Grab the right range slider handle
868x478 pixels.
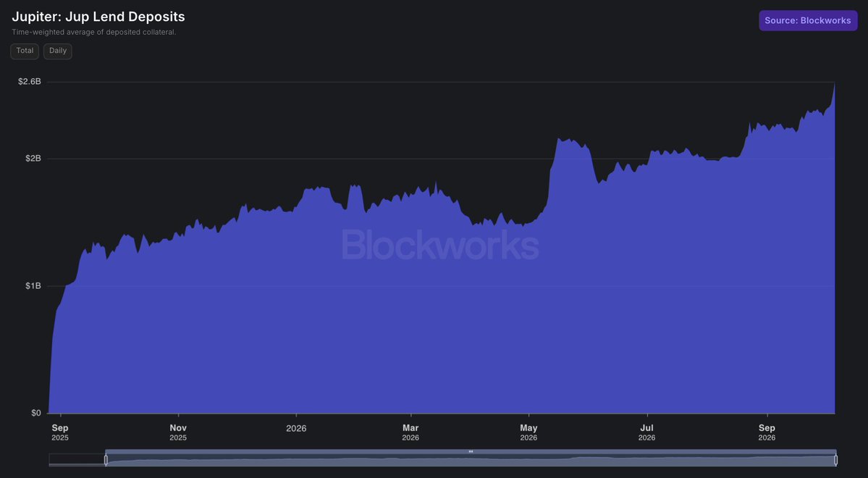pyautogui.click(x=835, y=460)
